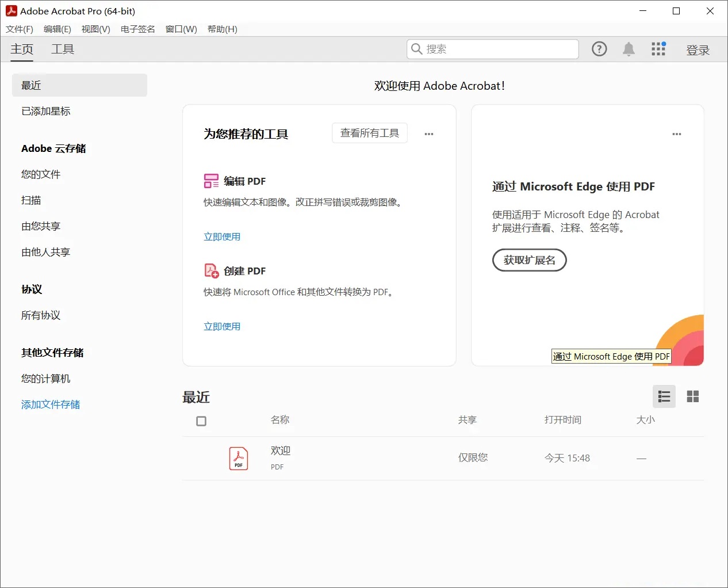Image resolution: width=728 pixels, height=588 pixels.
Task: Select the 欢迎 file name in recent list
Action: pyautogui.click(x=281, y=450)
